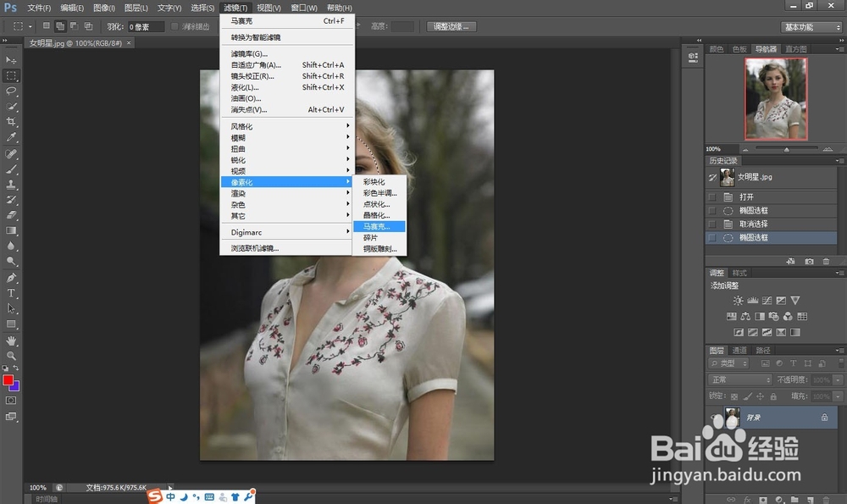Delete current history state trash icon
Viewport: 847px width, 504px height.
[826, 262]
